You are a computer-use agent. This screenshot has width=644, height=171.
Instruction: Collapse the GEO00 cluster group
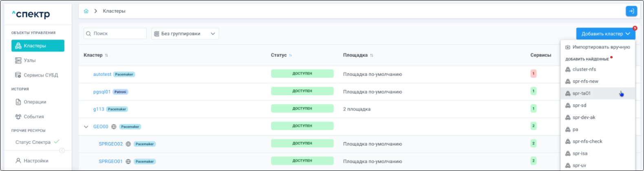86,127
